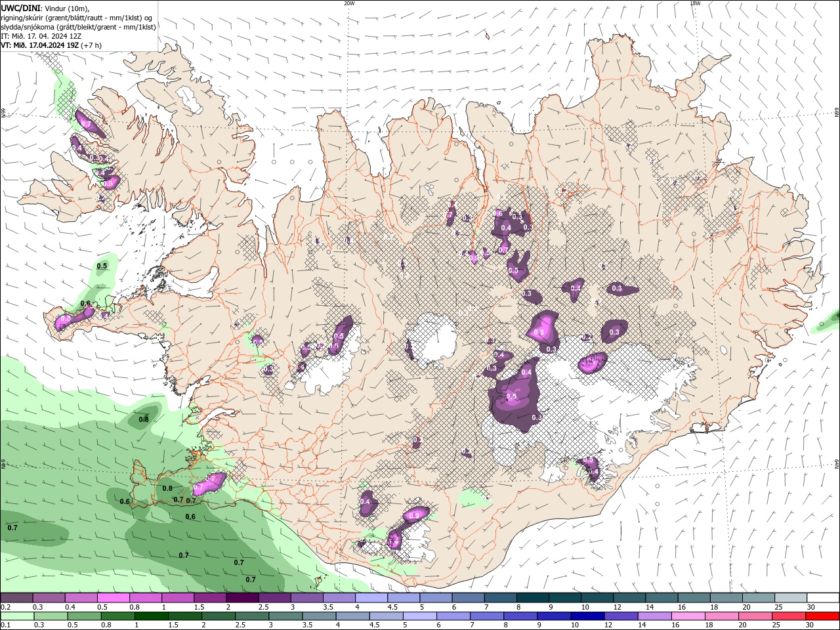Click the 0.2 label on the snow scale

point(5,607)
